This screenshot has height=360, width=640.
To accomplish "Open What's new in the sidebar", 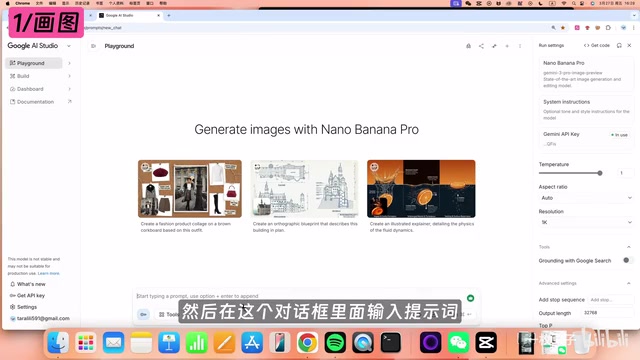I will pyautogui.click(x=27, y=284).
